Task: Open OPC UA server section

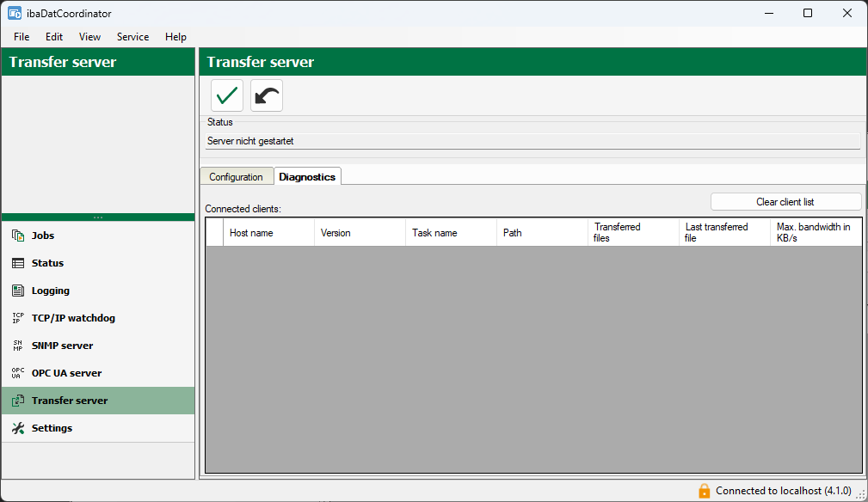Action: point(98,373)
